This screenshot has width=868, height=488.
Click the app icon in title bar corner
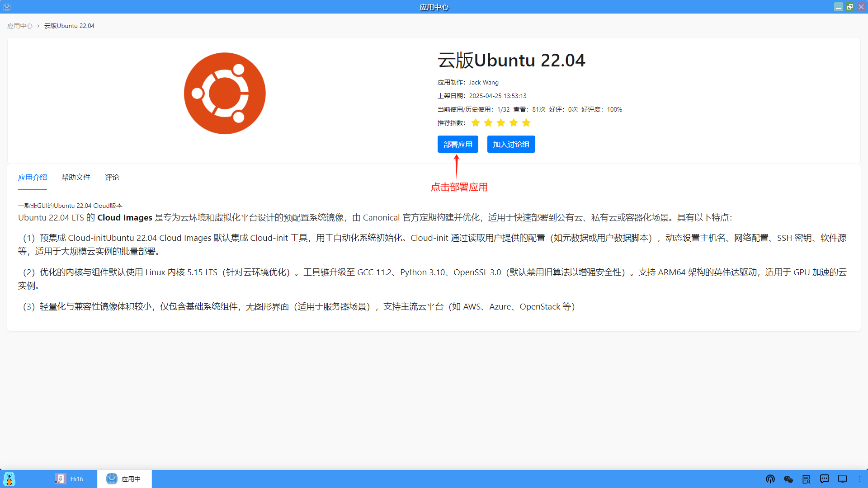pyautogui.click(x=6, y=7)
